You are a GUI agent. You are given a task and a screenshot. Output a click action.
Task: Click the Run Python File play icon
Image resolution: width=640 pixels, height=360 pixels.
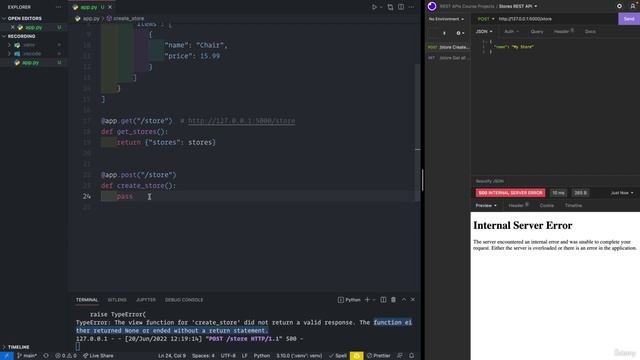point(374,7)
